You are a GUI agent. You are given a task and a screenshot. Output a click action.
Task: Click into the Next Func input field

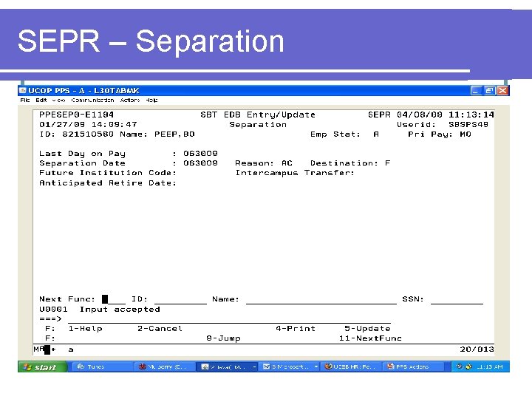click(114, 299)
